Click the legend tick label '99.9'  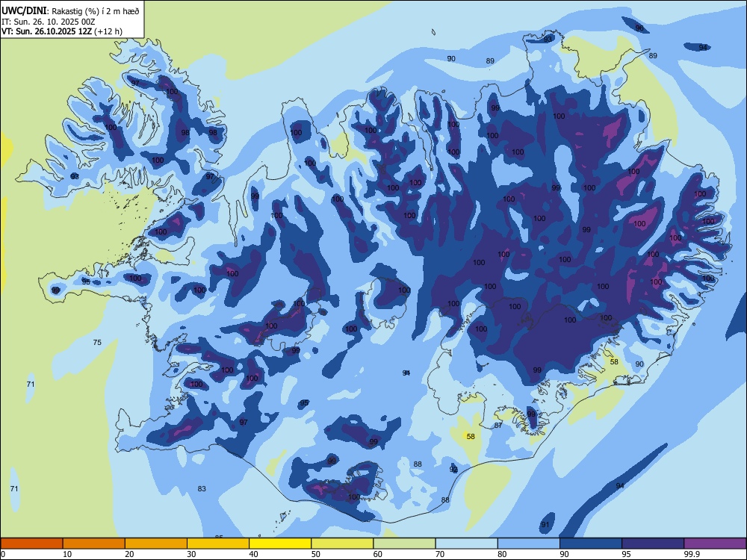tap(692, 554)
